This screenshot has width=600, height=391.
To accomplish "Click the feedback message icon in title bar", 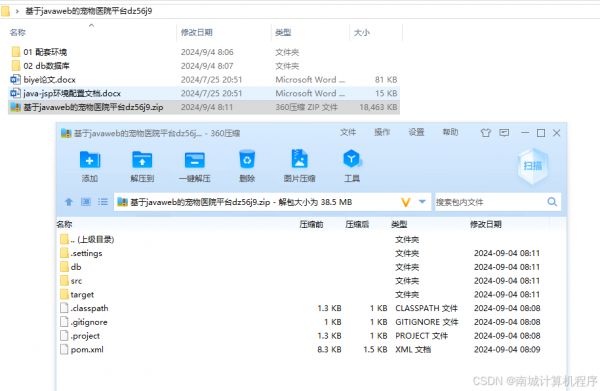I will pos(504,133).
